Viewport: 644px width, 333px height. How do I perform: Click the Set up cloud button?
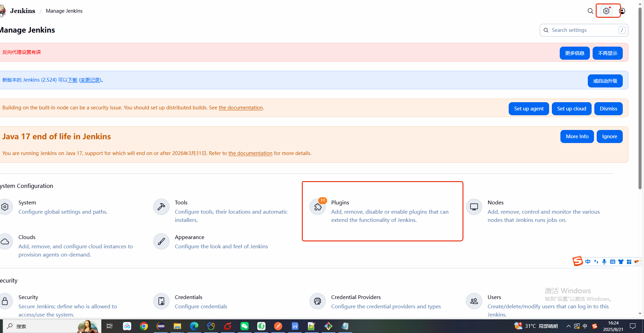[x=571, y=109]
